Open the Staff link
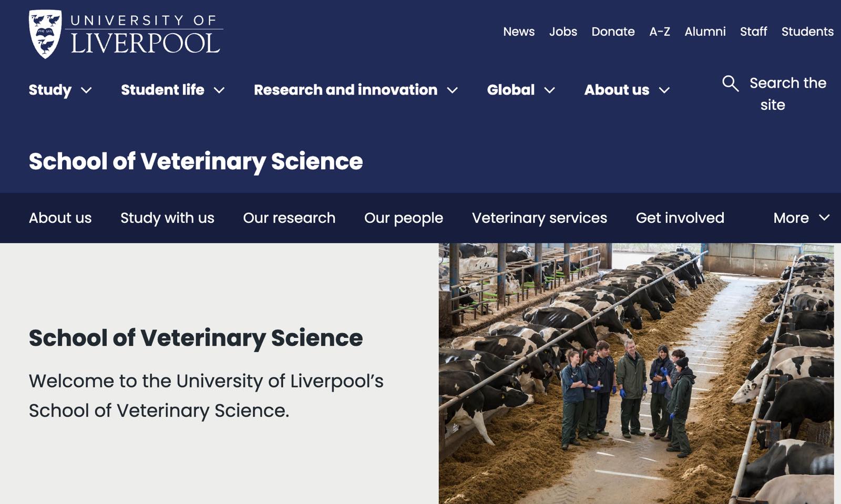This screenshot has width=841, height=504. click(753, 32)
